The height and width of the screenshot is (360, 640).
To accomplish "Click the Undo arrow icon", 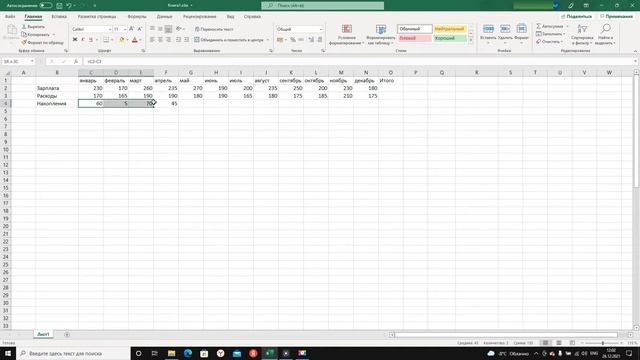I will tap(69, 5).
